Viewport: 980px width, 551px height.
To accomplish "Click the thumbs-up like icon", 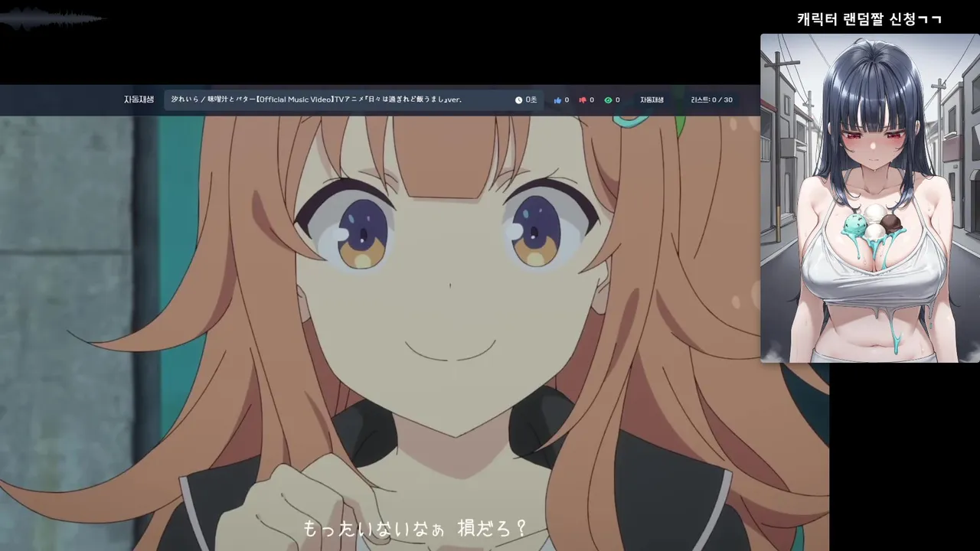I will click(x=557, y=100).
